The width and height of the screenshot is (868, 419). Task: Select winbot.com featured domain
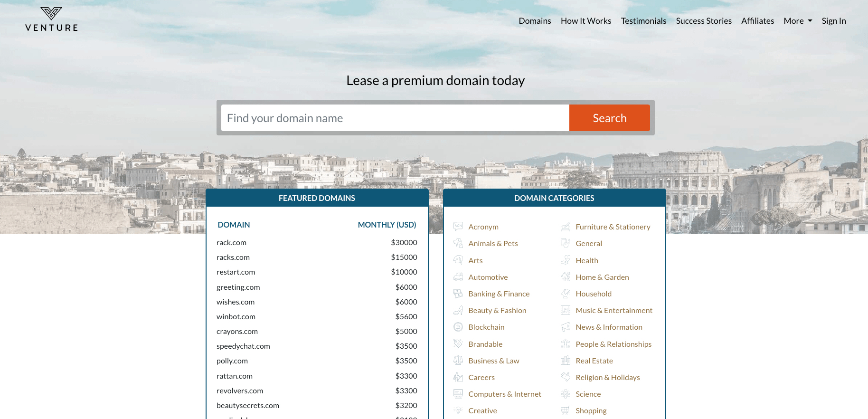click(236, 316)
